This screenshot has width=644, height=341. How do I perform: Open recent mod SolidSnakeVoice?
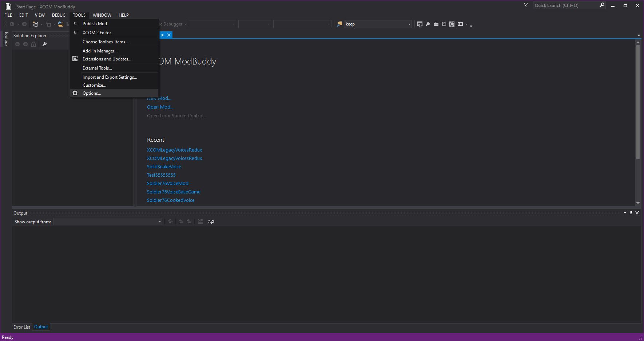pyautogui.click(x=164, y=166)
